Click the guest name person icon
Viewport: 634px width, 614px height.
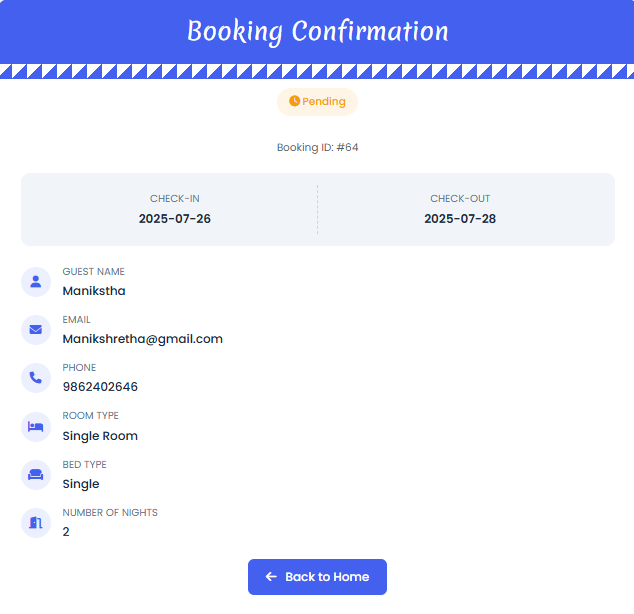point(36,281)
